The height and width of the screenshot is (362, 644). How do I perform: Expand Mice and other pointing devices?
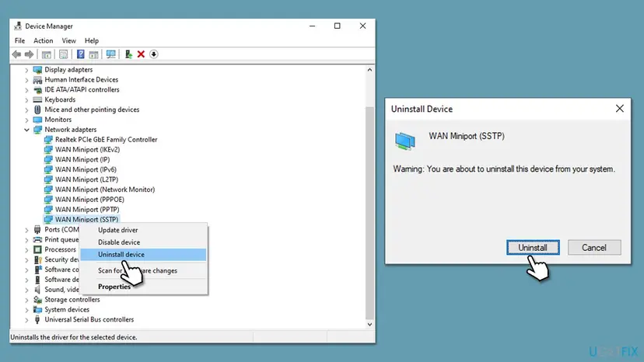[x=26, y=110]
